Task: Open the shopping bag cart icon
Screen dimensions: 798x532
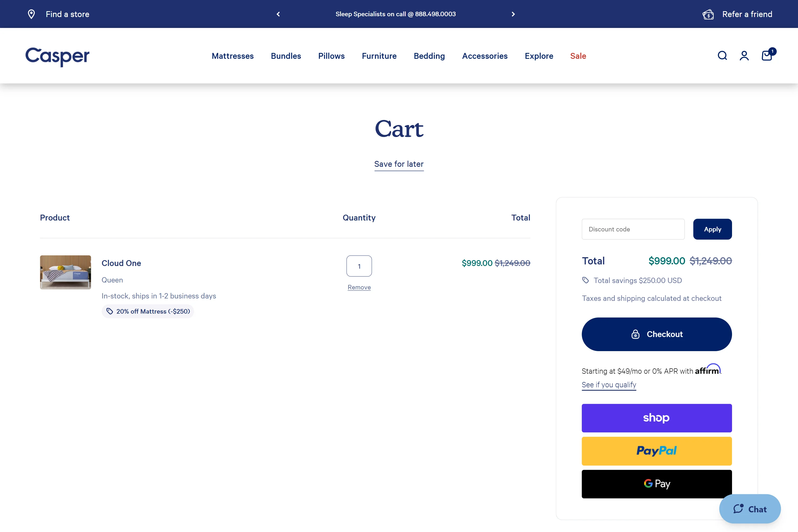Action: 767,56
